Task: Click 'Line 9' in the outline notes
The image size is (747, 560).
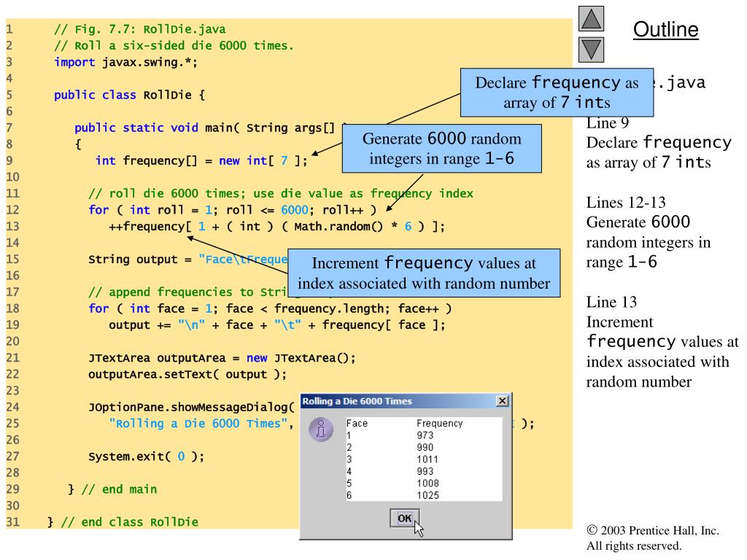Action: click(608, 123)
